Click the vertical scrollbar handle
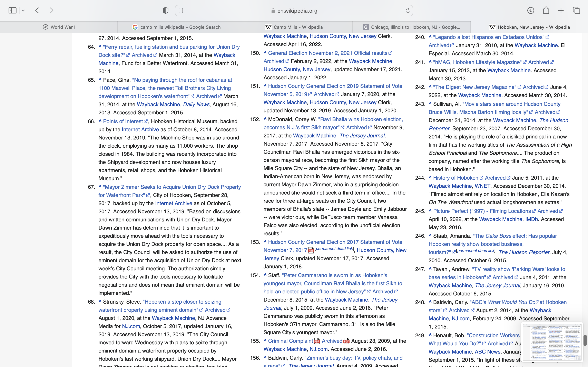 585,340
